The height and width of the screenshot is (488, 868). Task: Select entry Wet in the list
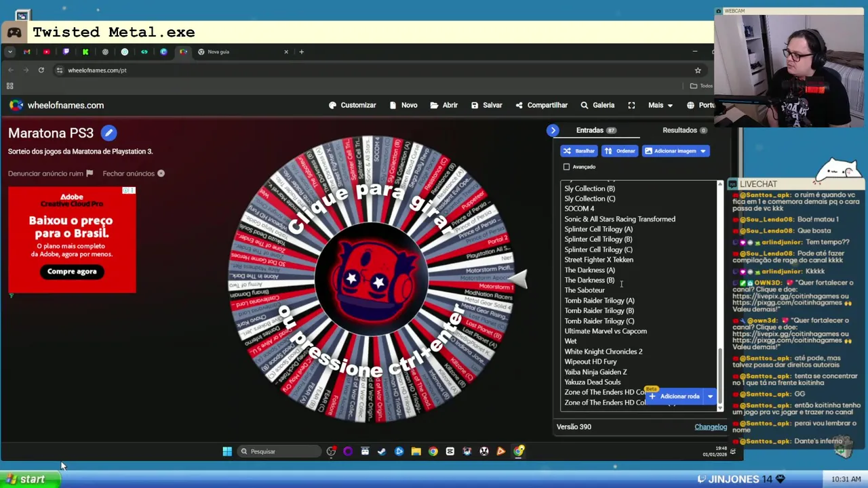point(570,341)
